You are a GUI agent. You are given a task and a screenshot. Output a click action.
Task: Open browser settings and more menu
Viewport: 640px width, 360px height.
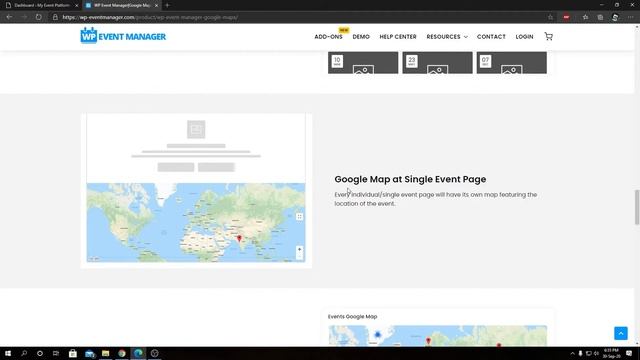[x=630, y=17]
